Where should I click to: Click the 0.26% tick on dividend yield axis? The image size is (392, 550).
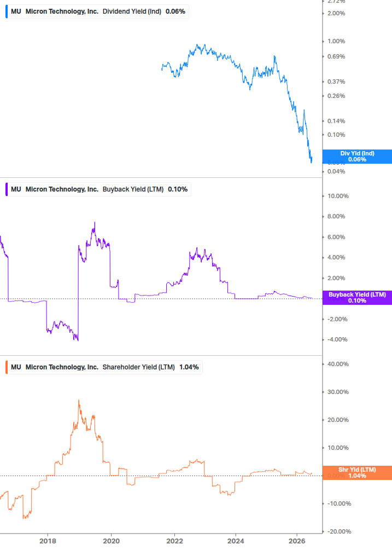point(336,96)
